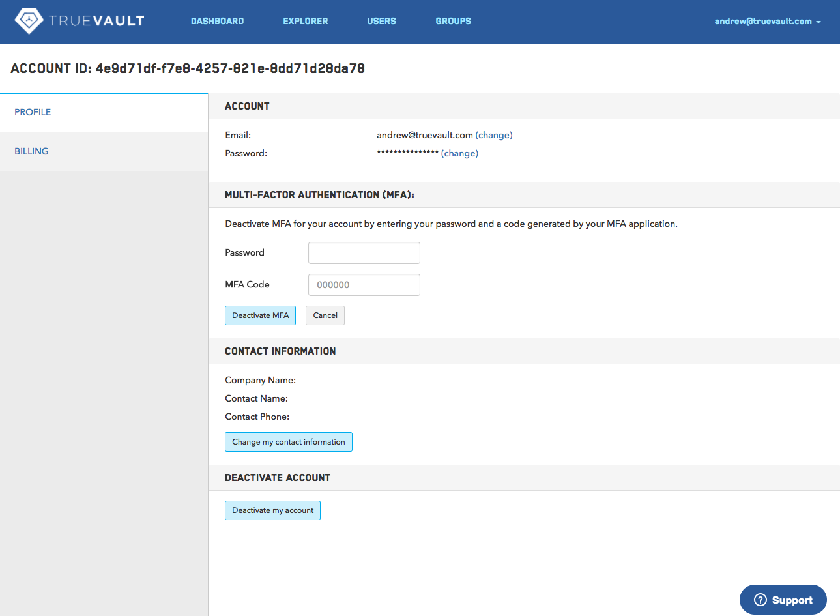Click the MFA Code field label
This screenshot has height=616, width=840.
point(247,284)
